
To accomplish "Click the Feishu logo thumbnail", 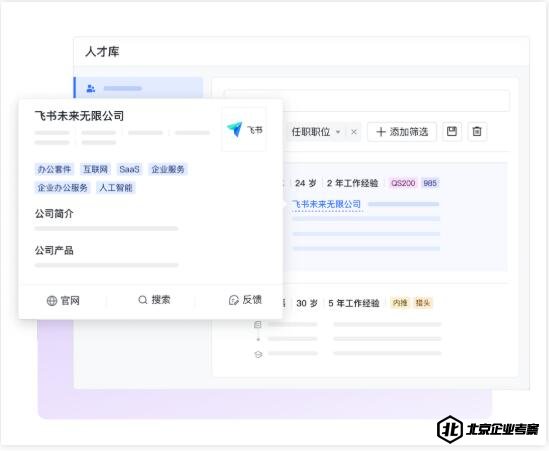I will pos(244,130).
